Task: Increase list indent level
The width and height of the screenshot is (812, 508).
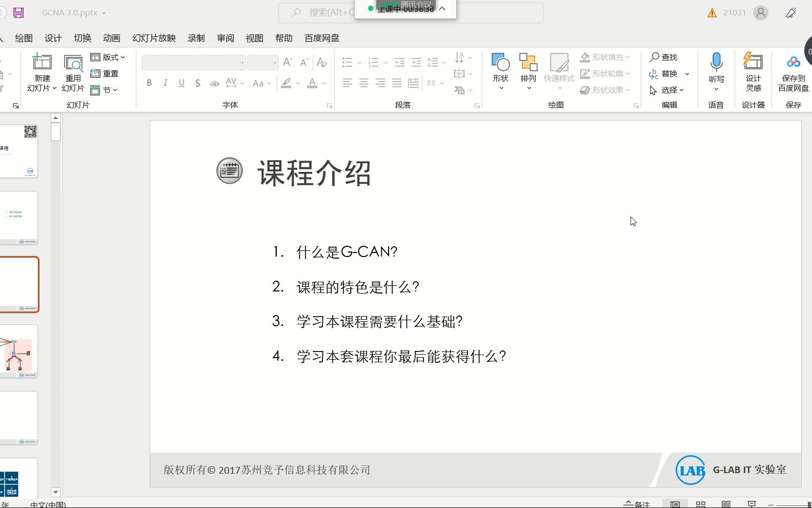Action: (x=416, y=63)
